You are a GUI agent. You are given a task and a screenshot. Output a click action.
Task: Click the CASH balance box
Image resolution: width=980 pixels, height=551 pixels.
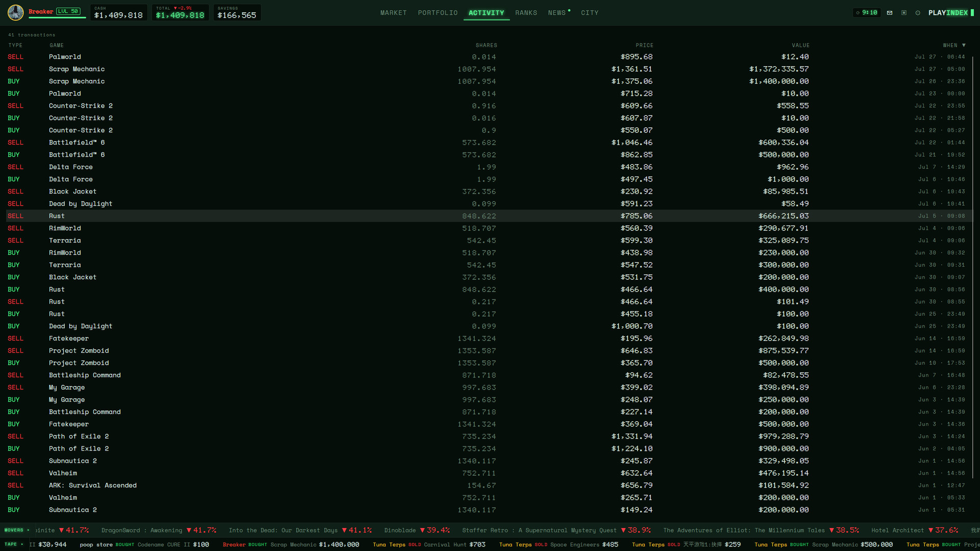pyautogui.click(x=118, y=13)
